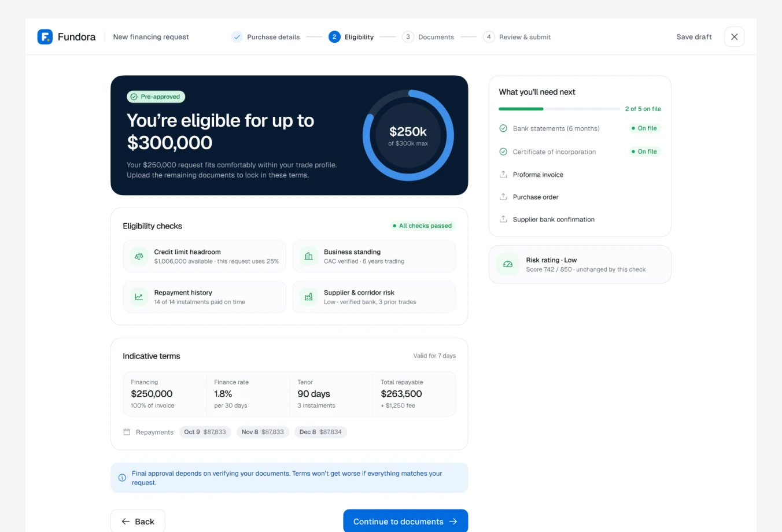The width and height of the screenshot is (782, 532).
Task: Click the 1.8% finance rate value
Action: [223, 394]
